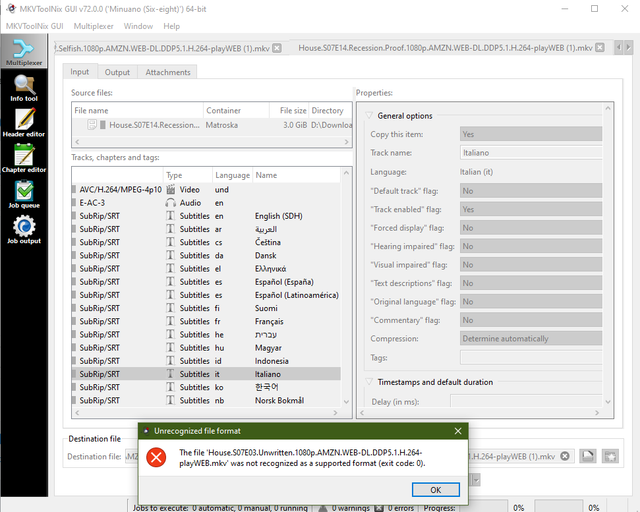
Task: Sort tracks by Name column header
Action: (296, 175)
